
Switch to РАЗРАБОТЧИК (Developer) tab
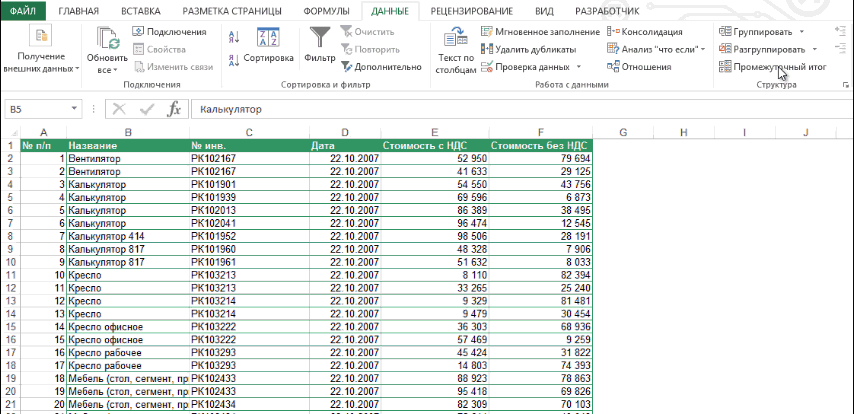coord(607,11)
